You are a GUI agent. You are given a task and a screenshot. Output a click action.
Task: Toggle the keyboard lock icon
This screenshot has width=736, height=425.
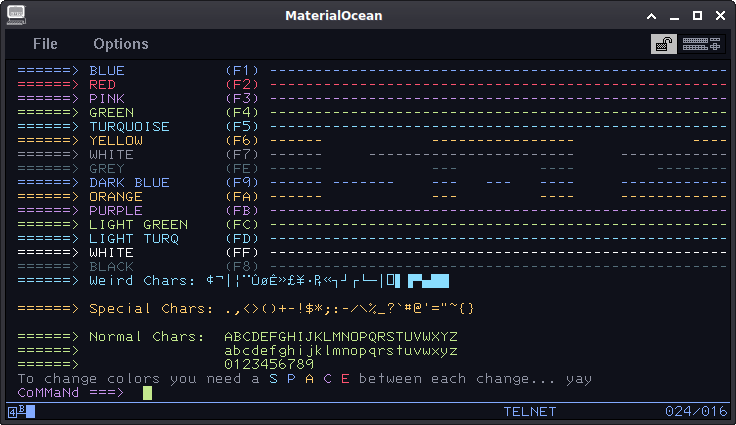click(x=664, y=44)
